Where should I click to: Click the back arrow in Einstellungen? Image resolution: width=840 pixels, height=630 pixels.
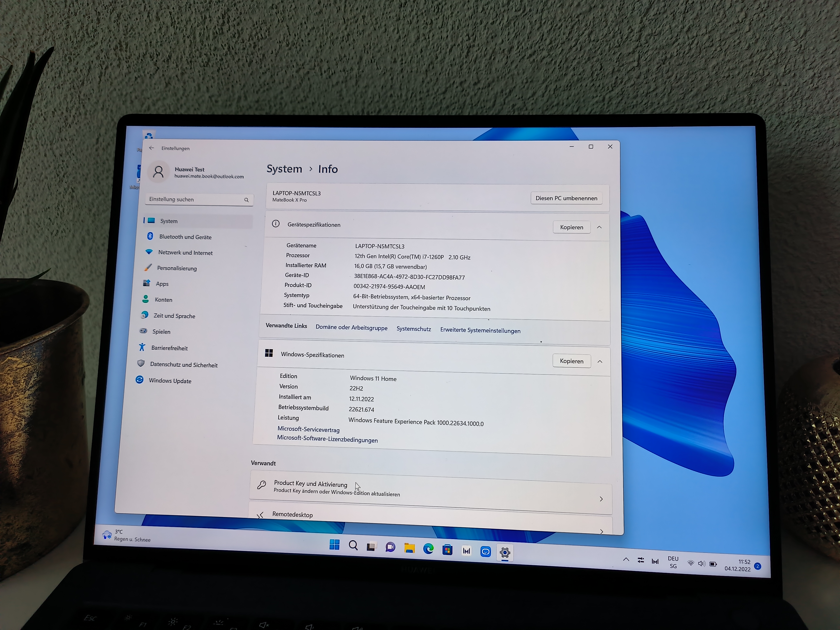coord(152,148)
